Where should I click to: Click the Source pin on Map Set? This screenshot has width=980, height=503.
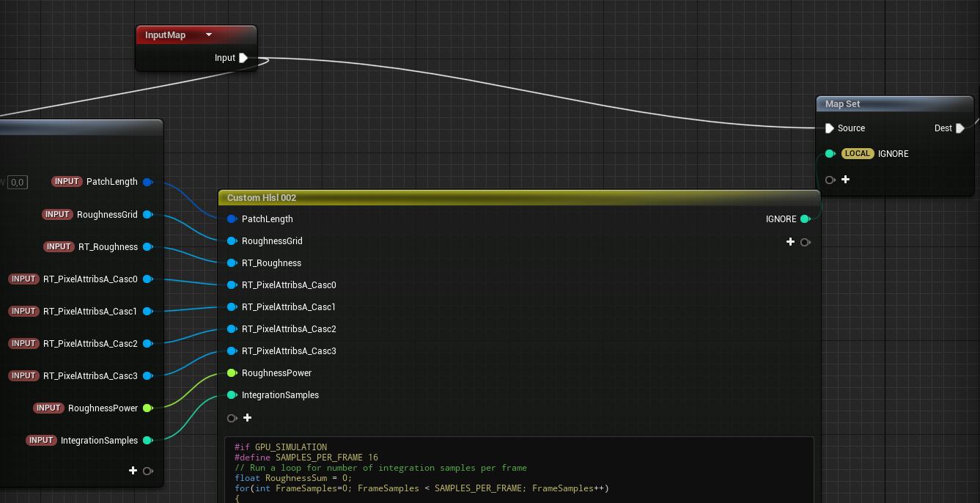pyautogui.click(x=830, y=128)
